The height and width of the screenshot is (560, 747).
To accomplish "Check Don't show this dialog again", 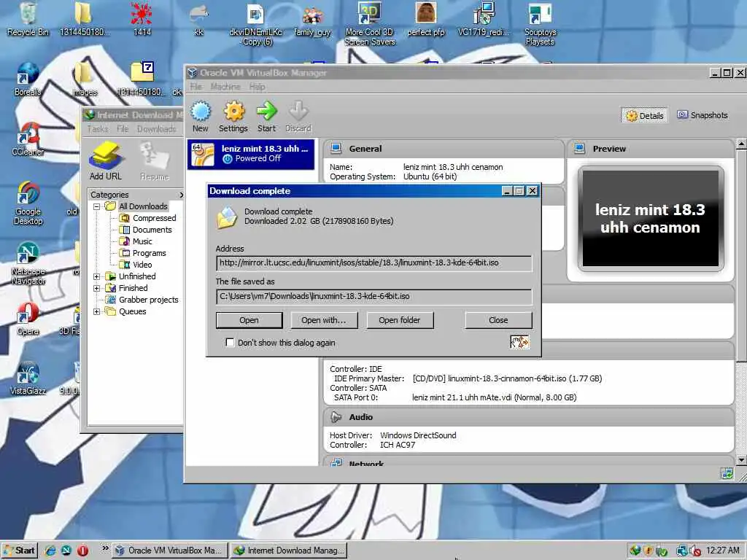I will tap(230, 343).
